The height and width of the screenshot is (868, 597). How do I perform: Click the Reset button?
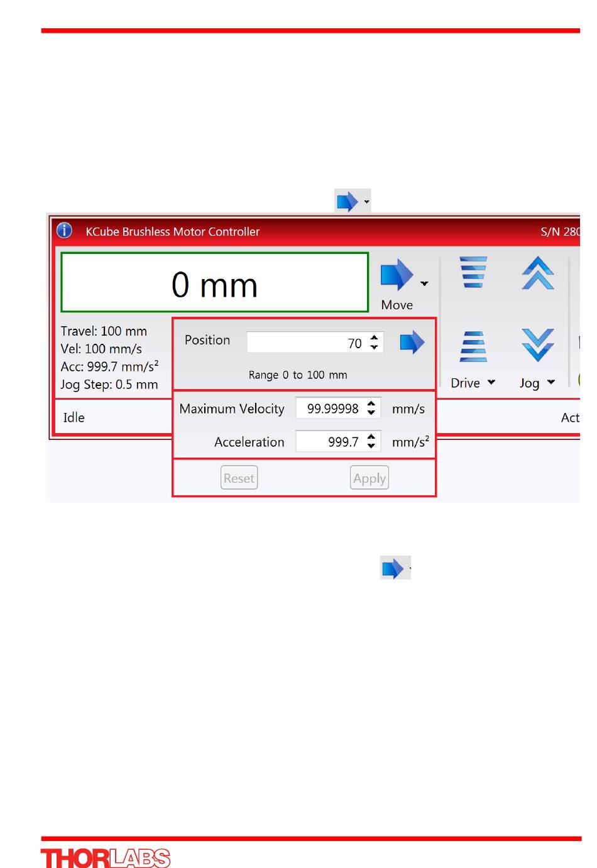point(239,478)
